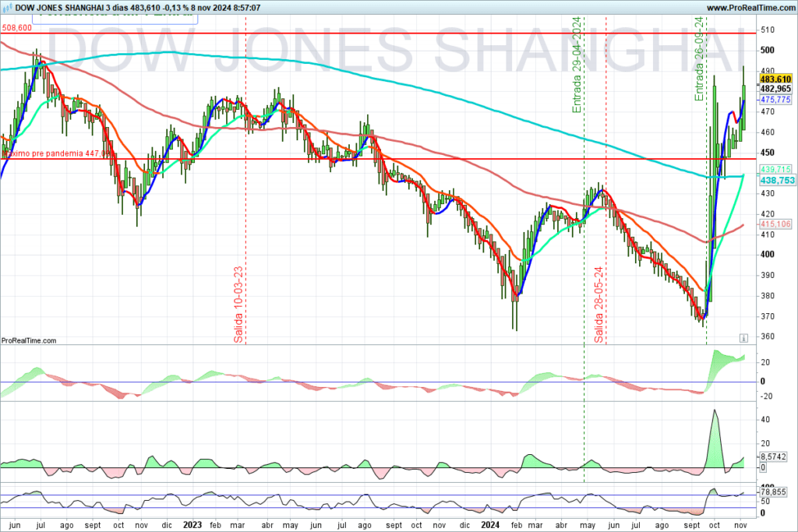This screenshot has height=532, width=798.
Task: Click the 78,855 oscillator value tag
Action: point(773,491)
